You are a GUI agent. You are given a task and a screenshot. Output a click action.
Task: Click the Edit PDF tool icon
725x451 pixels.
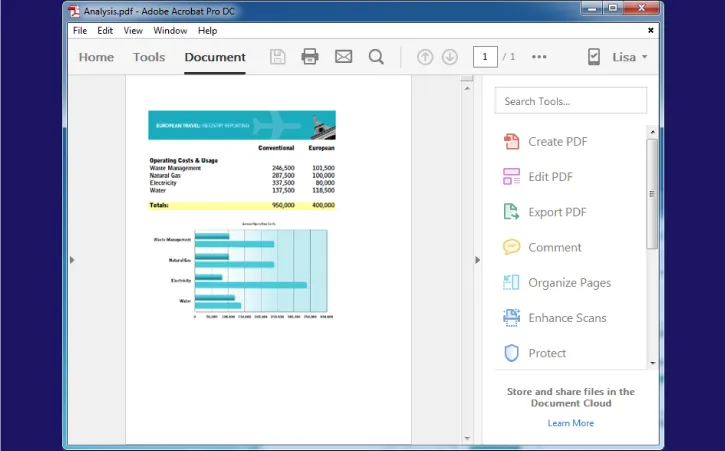pyautogui.click(x=511, y=177)
